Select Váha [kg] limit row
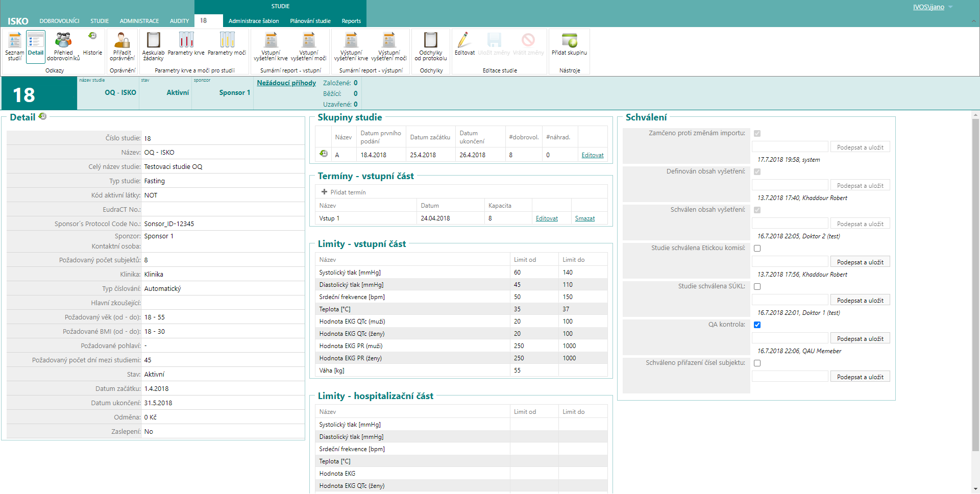Image resolution: width=980 pixels, height=494 pixels. [461, 370]
